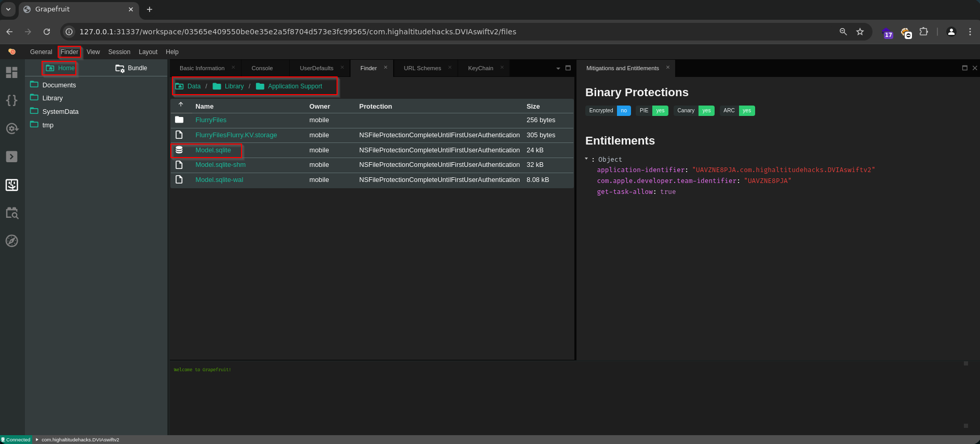Open the folder search sidebar icon

click(12, 213)
